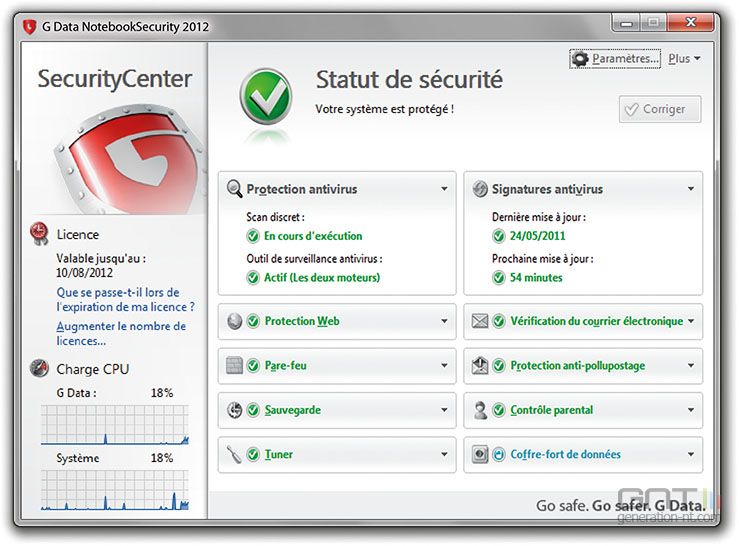739x546 pixels.
Task: Click the magnifier icon of Protection antivirus
Action: pyautogui.click(x=234, y=189)
